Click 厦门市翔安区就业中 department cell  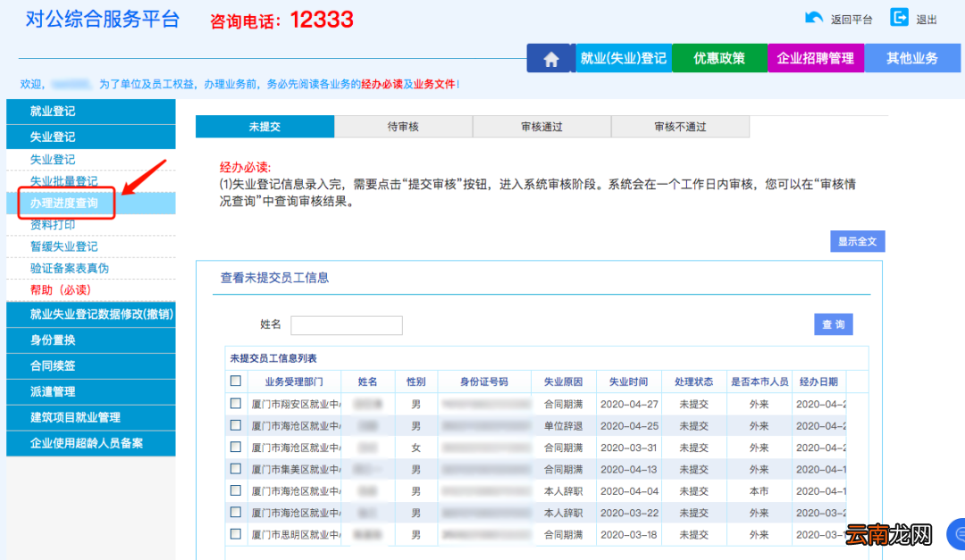pyautogui.click(x=294, y=405)
